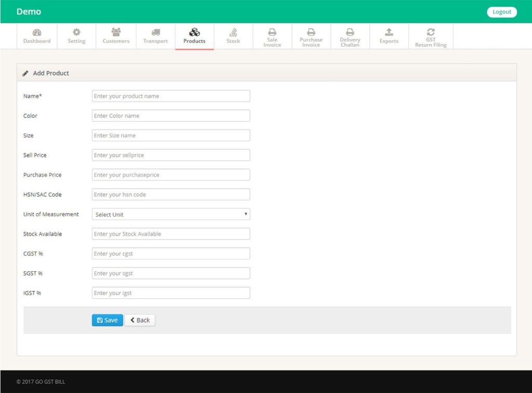Click the product Name input field
Image resolution: width=532 pixels, height=393 pixels.
pyautogui.click(x=170, y=96)
